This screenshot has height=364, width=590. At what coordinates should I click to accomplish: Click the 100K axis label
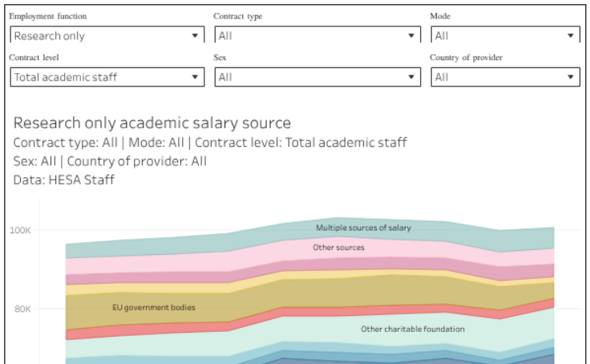click(x=20, y=231)
